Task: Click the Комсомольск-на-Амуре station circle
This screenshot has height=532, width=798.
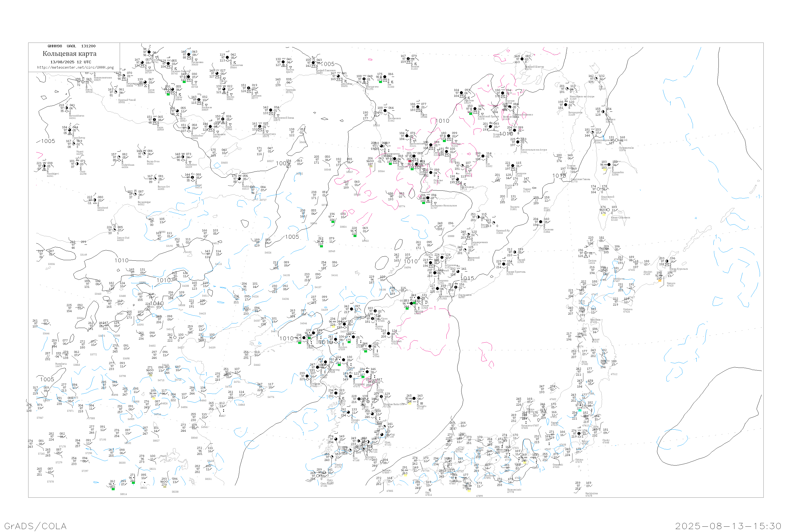Action: point(518,142)
